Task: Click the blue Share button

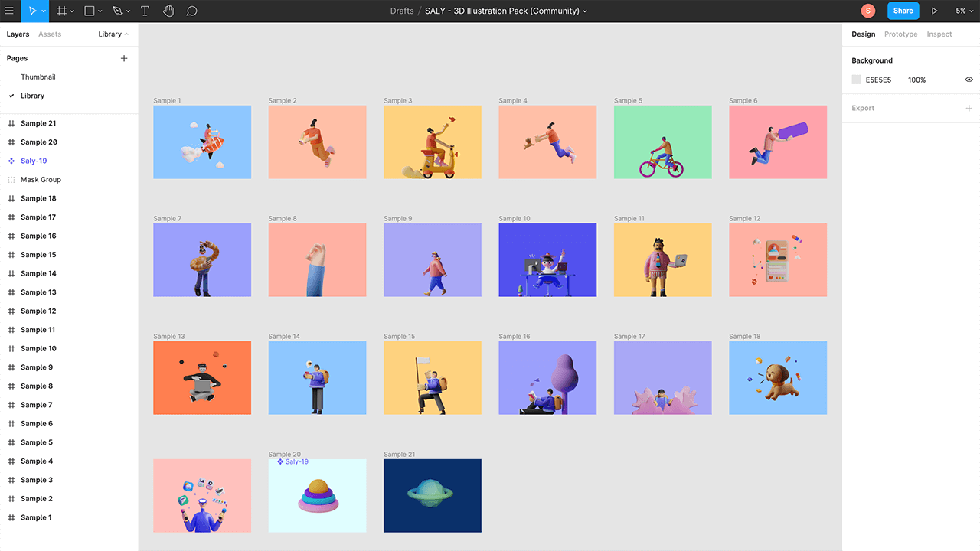Action: 903,11
